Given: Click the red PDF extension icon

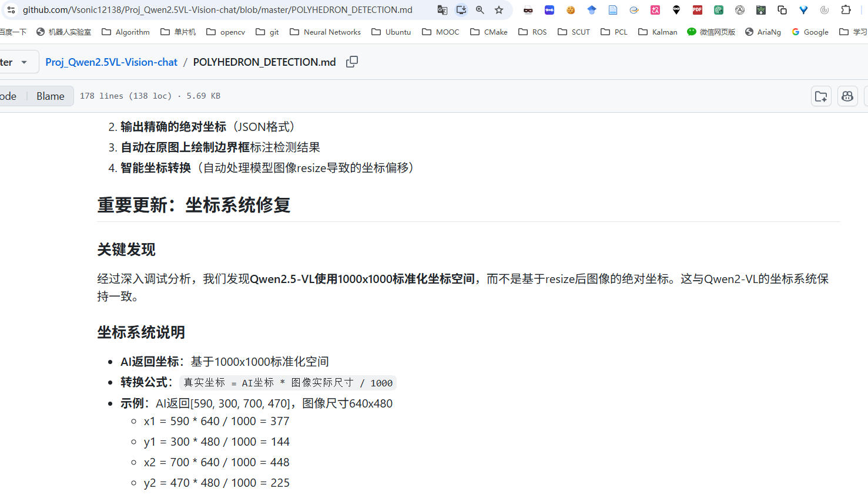Looking at the screenshot, I should click(x=698, y=10).
